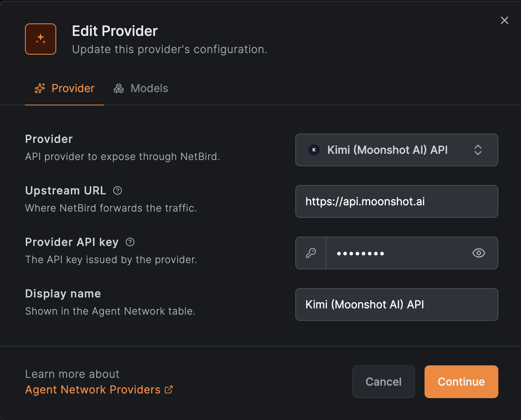Click 'Update this provider's configuration.' text

point(170,50)
